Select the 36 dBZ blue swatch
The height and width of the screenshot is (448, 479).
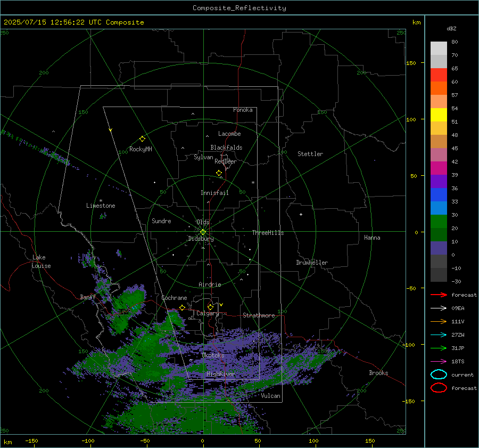(x=439, y=194)
